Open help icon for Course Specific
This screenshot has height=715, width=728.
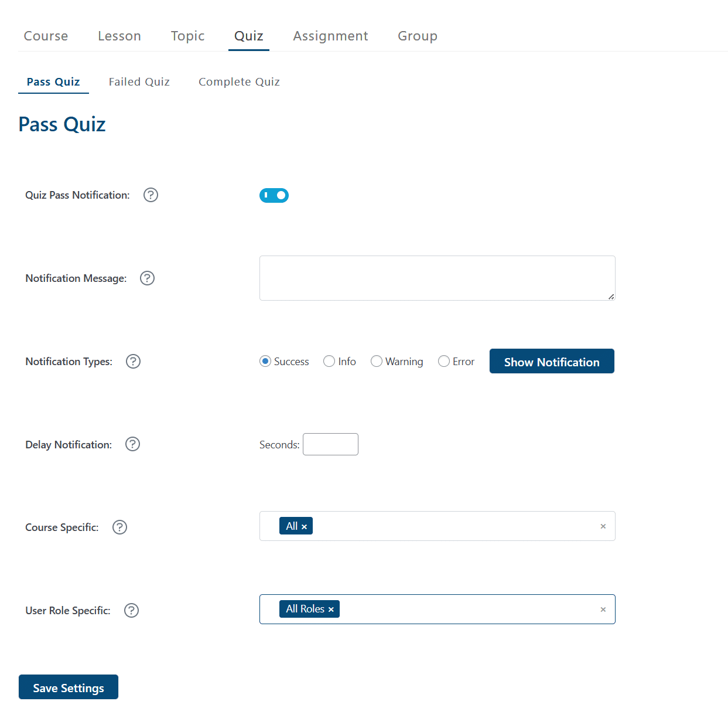(119, 527)
